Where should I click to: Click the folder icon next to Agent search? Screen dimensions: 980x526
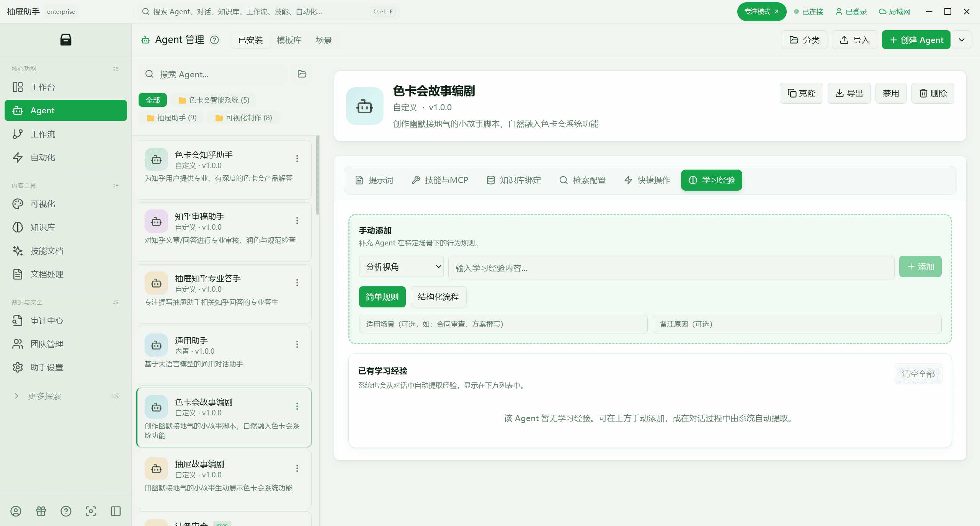pos(302,74)
